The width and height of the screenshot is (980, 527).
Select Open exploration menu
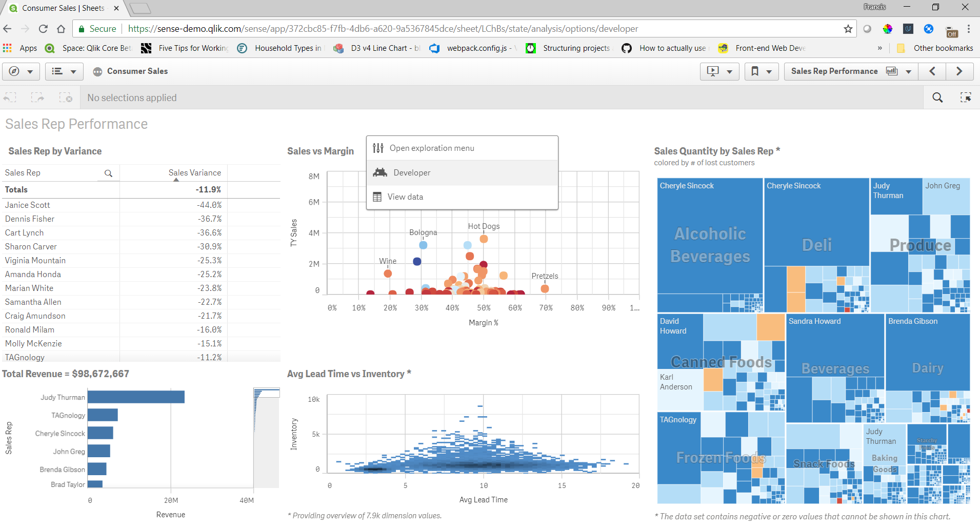[x=462, y=148]
